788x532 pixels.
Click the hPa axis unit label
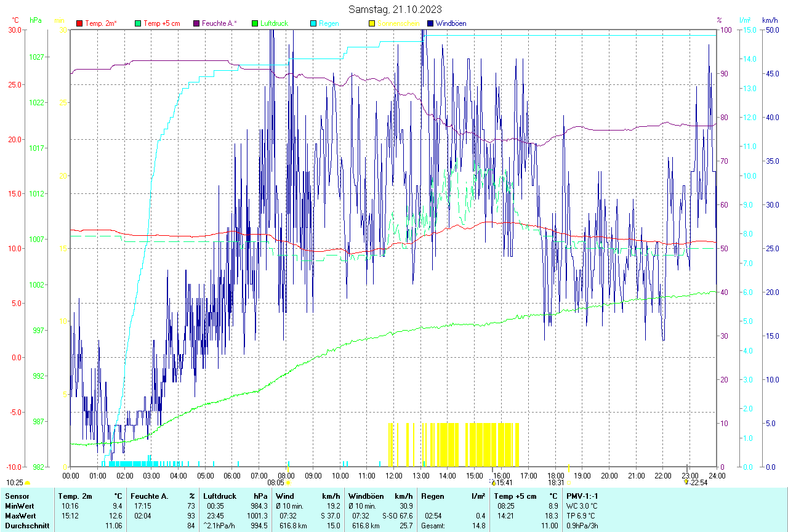coord(36,20)
